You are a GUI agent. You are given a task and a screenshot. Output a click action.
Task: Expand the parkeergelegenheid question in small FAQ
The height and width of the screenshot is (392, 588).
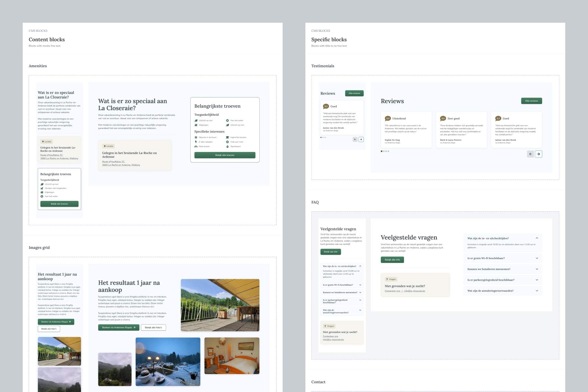[x=360, y=300]
